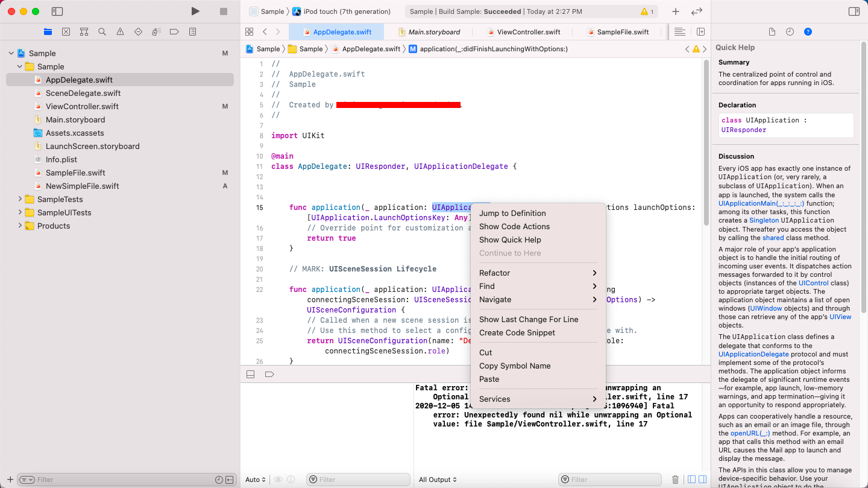Adjust editor options lines icon
868x488 pixels.
[679, 31]
